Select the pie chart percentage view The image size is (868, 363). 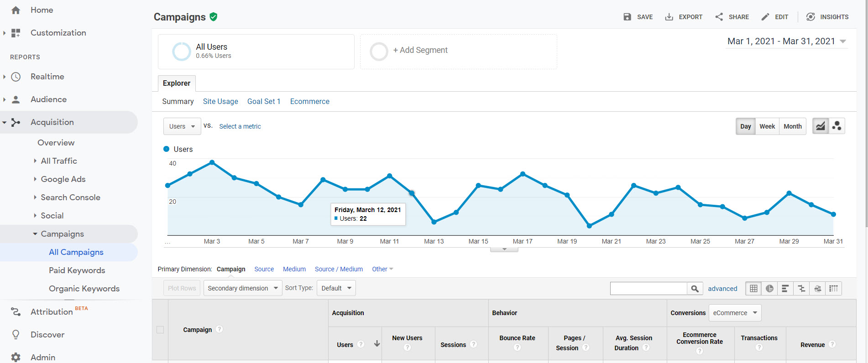tap(769, 288)
